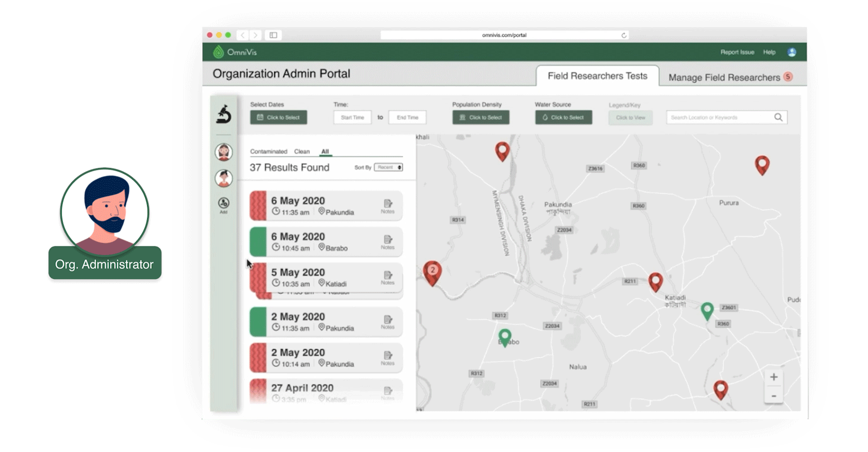Select the 6 May 2020 Barabo result card
Viewport: 868px width, 452px height.
(x=326, y=242)
